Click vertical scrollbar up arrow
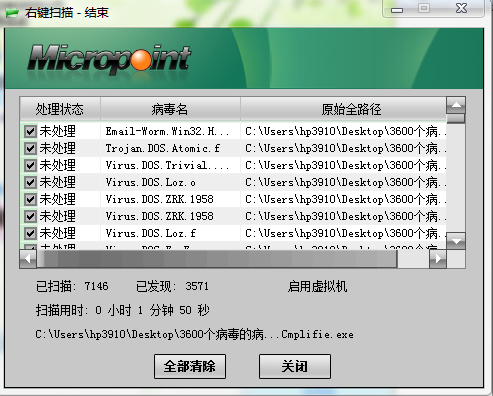Screen dimensions: 493x396 click(x=456, y=106)
